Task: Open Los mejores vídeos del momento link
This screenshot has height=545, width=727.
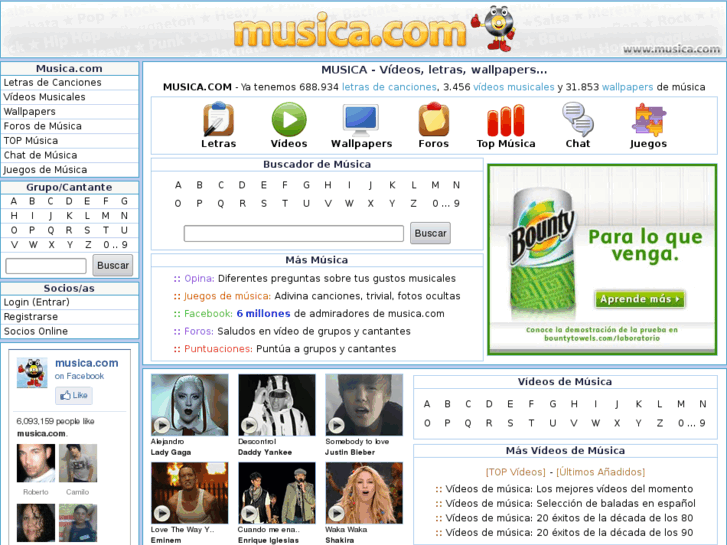Action: pyautogui.click(x=614, y=489)
